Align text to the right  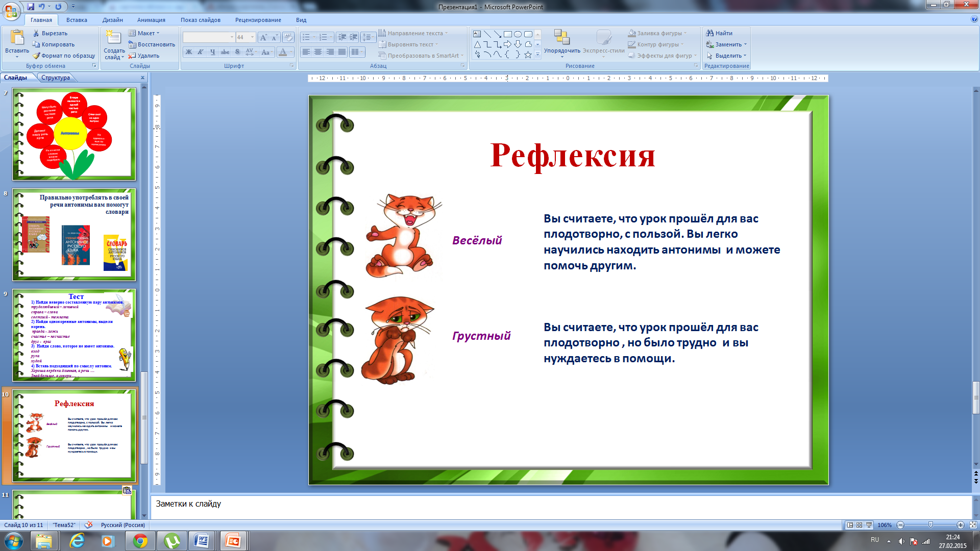(330, 52)
